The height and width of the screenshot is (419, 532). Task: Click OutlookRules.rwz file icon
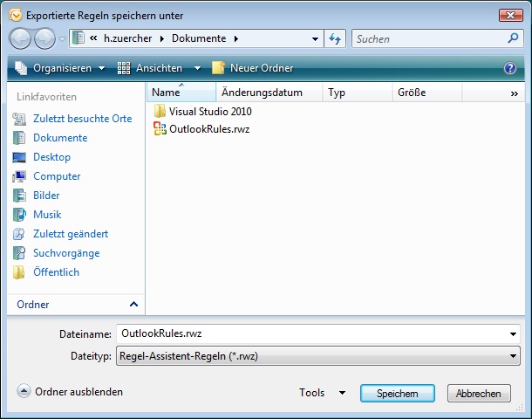coord(160,128)
